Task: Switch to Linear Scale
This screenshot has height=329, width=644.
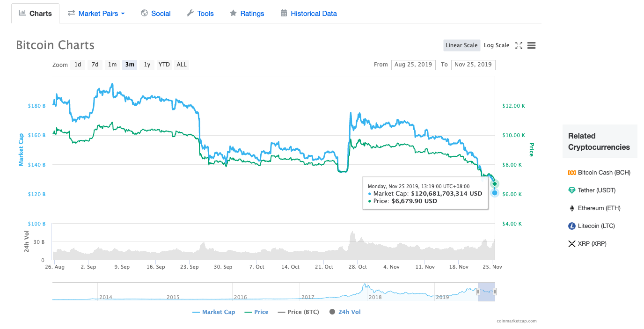Action: 461,45
